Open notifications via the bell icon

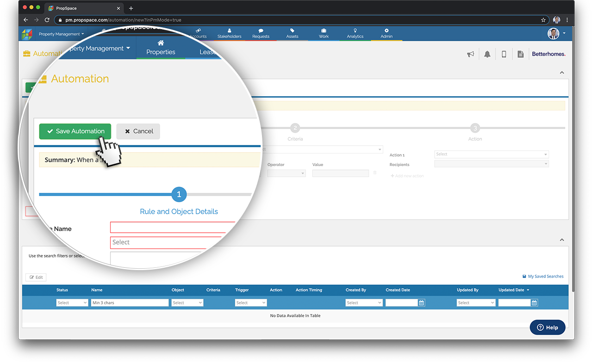coord(487,54)
